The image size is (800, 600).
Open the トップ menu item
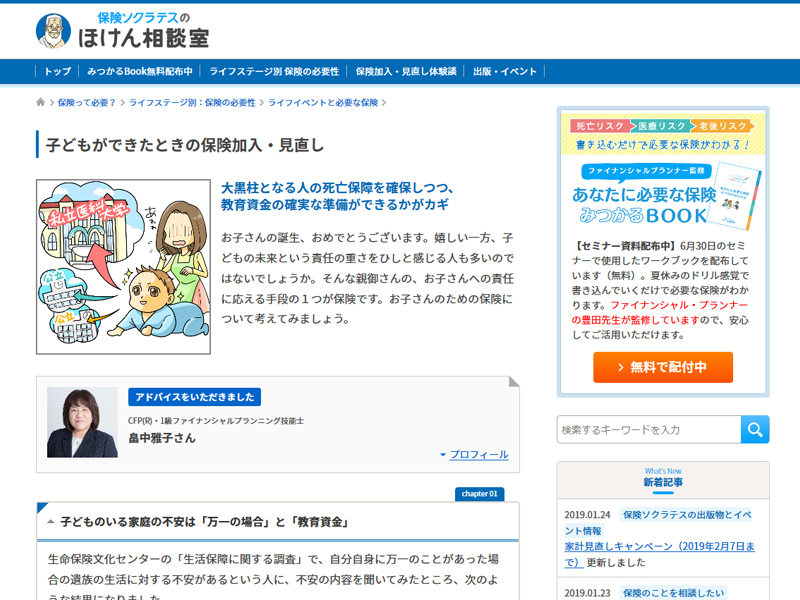tap(57, 72)
